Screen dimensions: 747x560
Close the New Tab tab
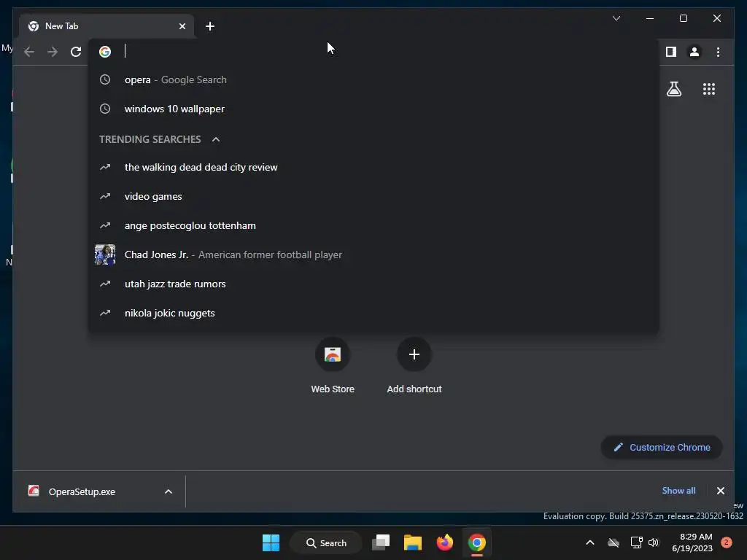click(182, 26)
